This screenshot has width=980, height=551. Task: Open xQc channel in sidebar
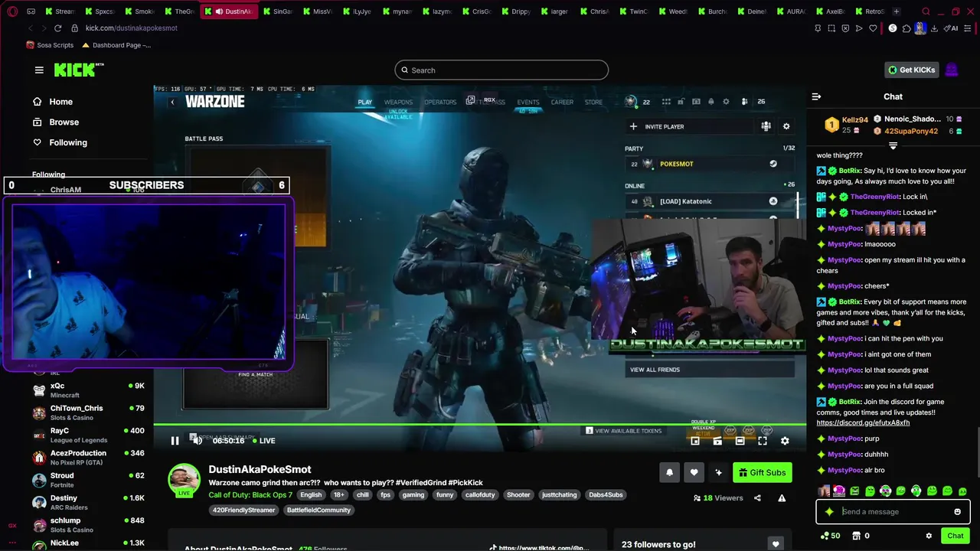pos(88,390)
